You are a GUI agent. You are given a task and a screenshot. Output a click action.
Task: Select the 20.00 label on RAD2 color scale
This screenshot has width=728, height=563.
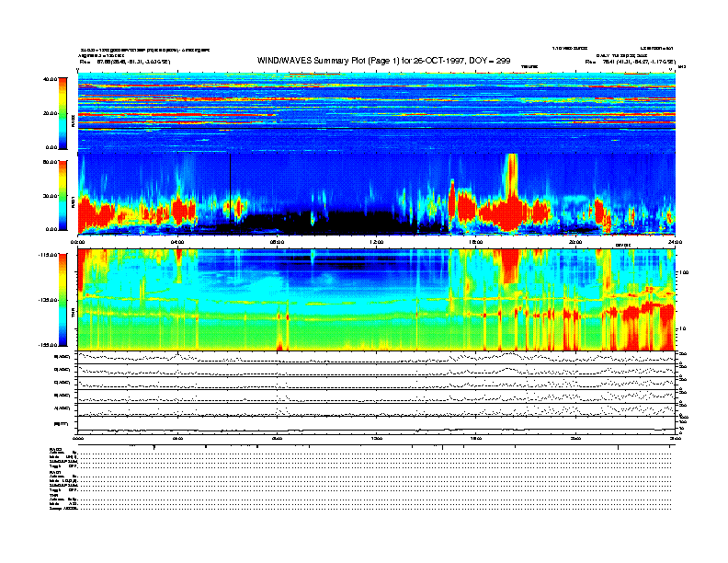click(x=50, y=113)
